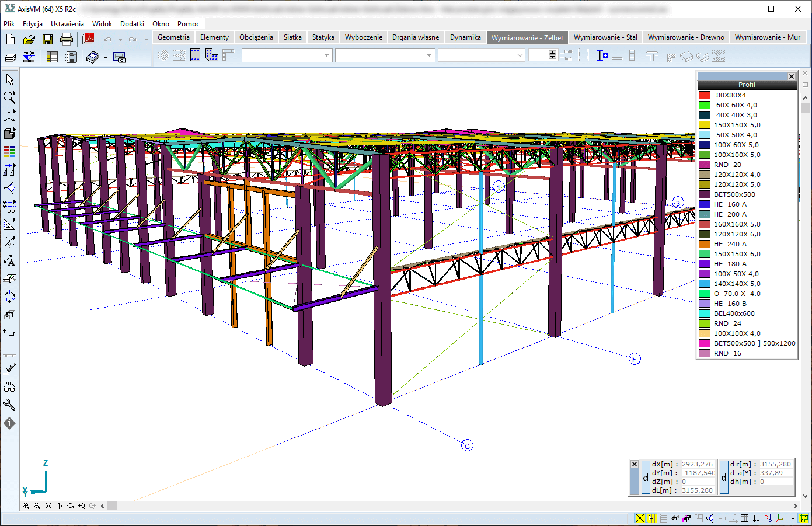The width and height of the screenshot is (812, 526).
Task: Open the wrench settings tool
Action: 9,405
